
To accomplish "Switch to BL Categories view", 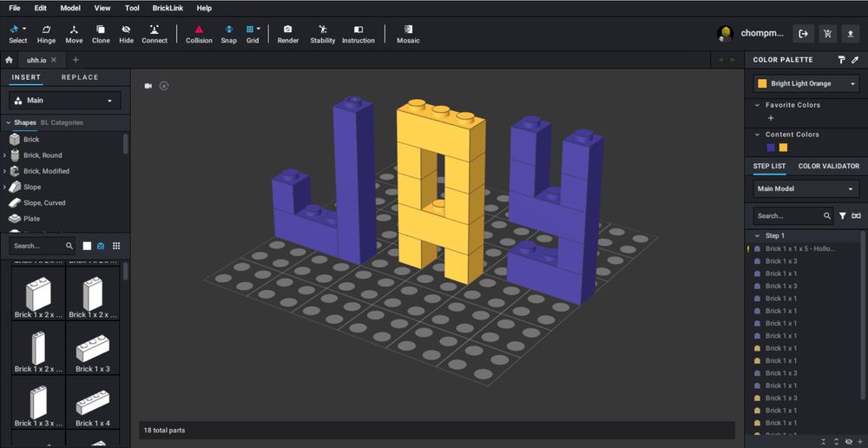I will (62, 123).
